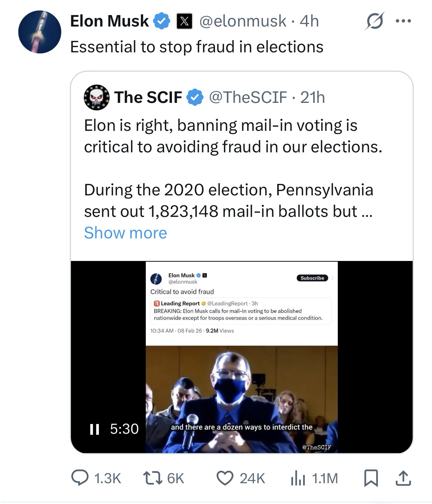Open the three-dot more options menu
432x504 pixels.
[403, 21]
